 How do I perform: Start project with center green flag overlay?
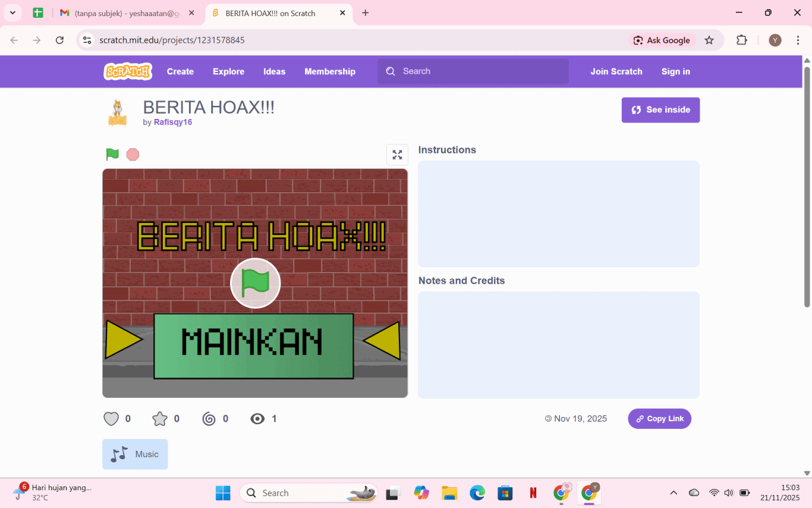pyautogui.click(x=255, y=283)
